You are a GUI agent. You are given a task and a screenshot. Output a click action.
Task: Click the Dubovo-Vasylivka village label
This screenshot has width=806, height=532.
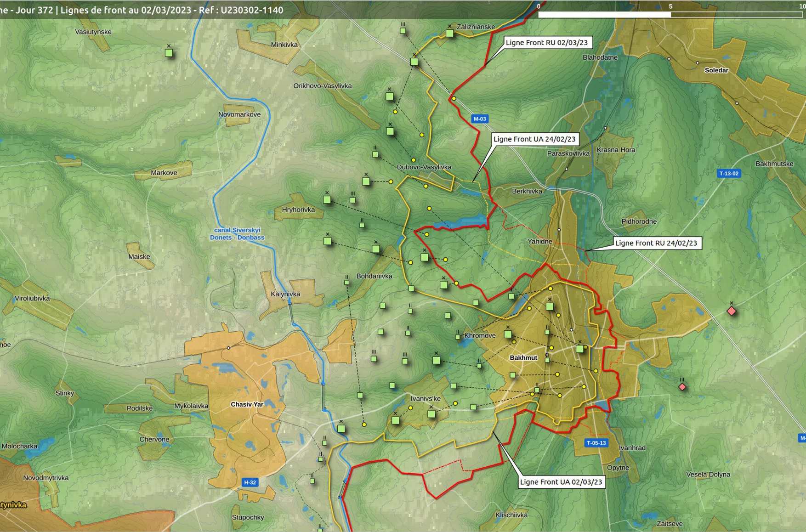coord(424,167)
